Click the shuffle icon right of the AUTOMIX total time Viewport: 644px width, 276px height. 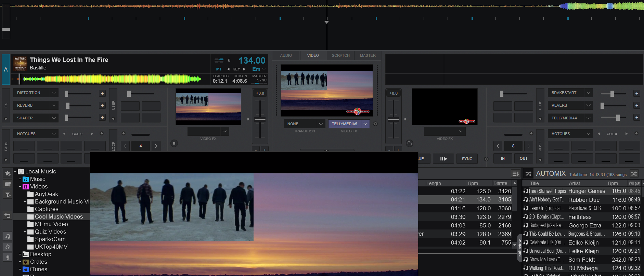coord(634,174)
